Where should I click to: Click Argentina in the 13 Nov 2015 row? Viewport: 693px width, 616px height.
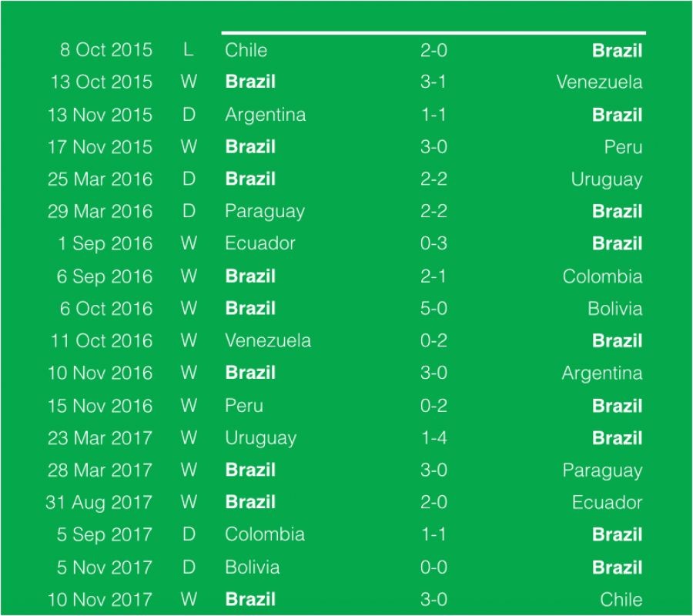tap(265, 115)
